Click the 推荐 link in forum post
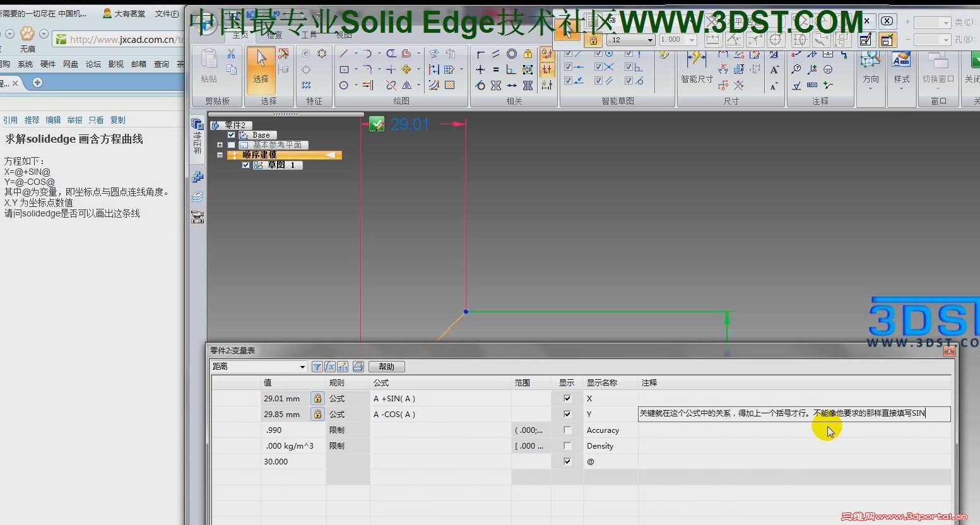 pos(32,120)
